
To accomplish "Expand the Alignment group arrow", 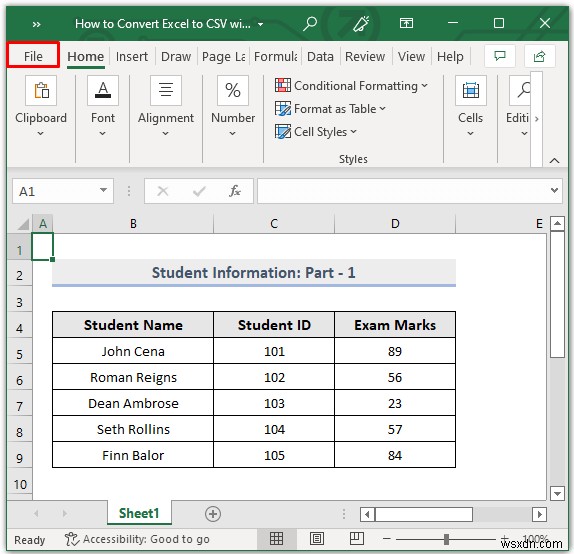I will 165,134.
